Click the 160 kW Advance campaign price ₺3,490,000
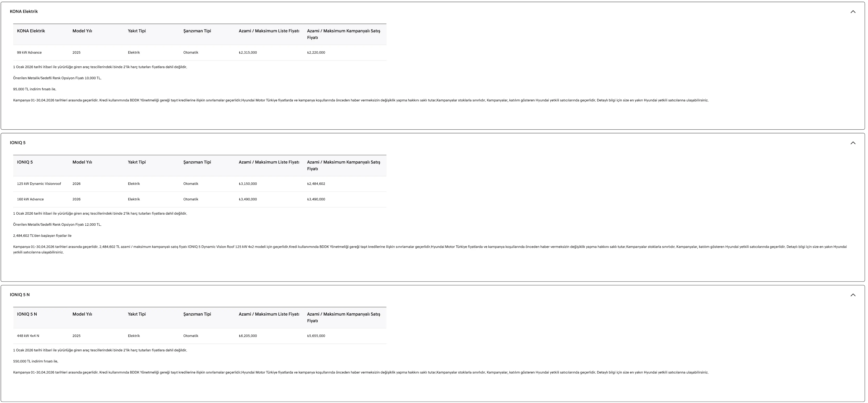 click(x=316, y=199)
